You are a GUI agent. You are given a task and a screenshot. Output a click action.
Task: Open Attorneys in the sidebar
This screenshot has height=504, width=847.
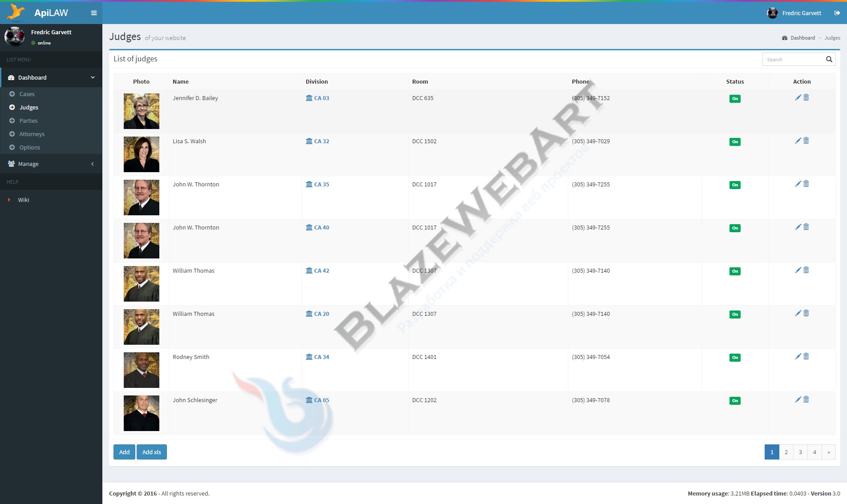(x=32, y=134)
